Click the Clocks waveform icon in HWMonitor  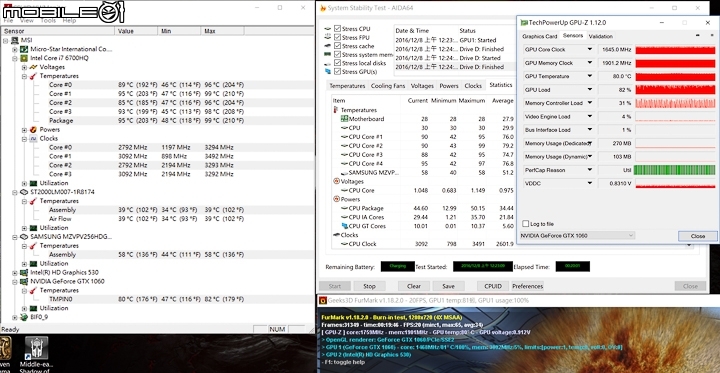point(33,138)
